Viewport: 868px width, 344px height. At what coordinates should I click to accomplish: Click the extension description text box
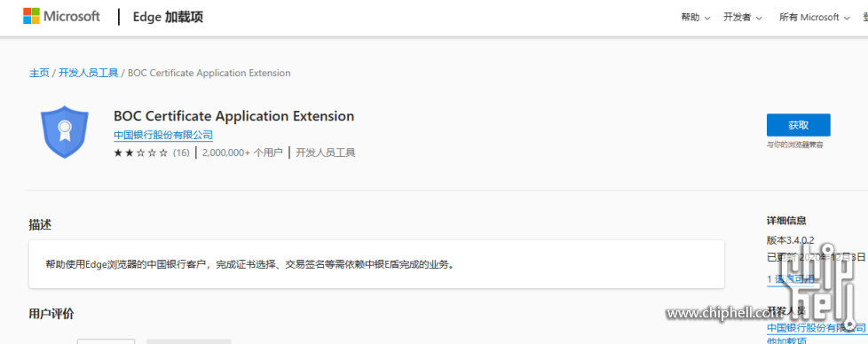376,264
